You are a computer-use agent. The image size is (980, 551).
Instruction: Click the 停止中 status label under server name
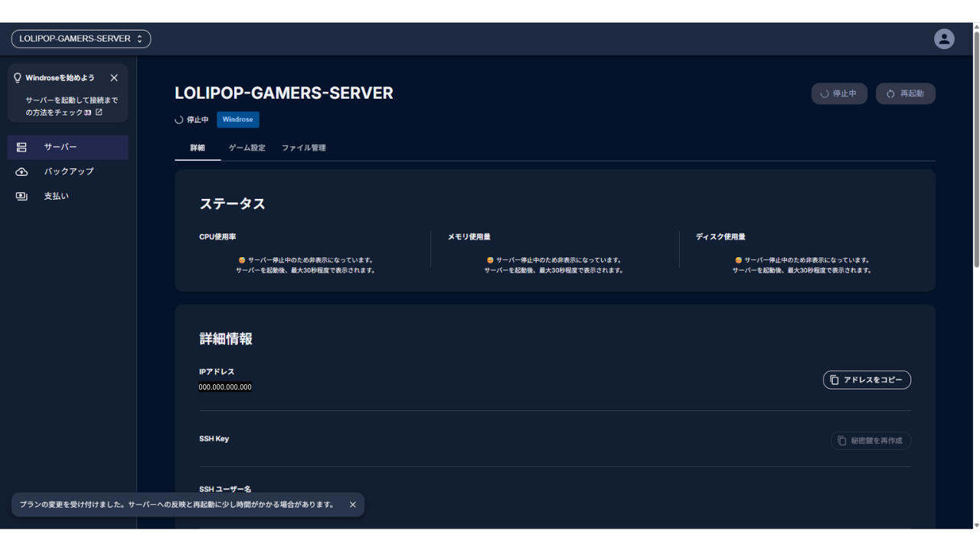198,119
